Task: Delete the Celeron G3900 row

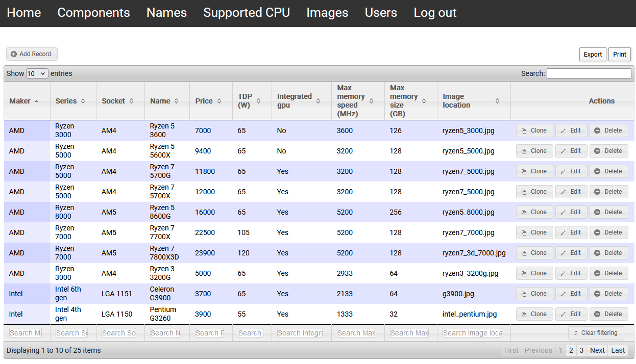Action: point(609,294)
